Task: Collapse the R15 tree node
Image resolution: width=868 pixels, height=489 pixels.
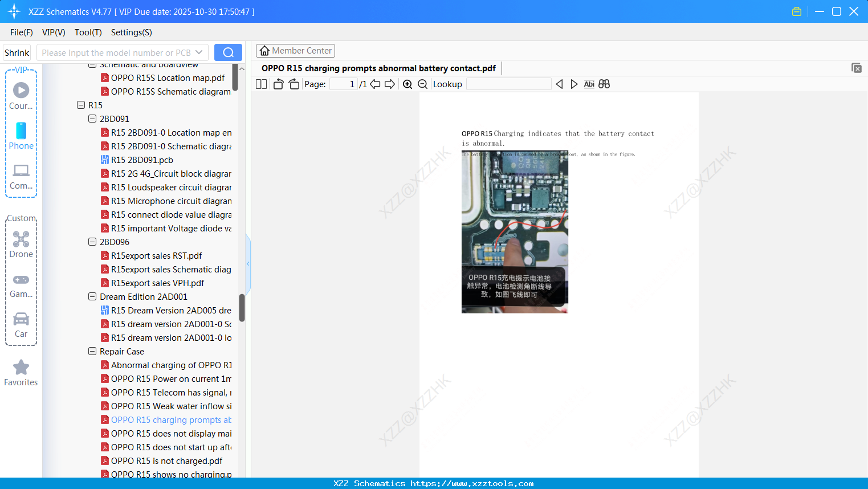Action: click(81, 105)
